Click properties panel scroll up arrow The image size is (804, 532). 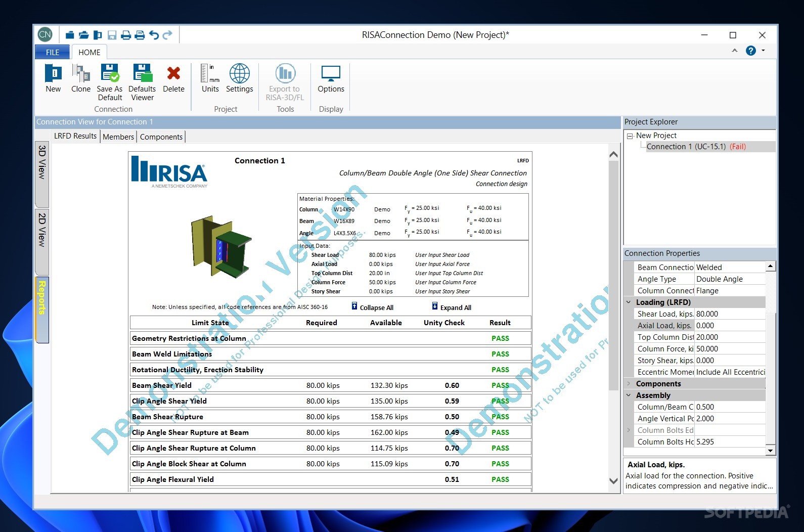(x=770, y=266)
